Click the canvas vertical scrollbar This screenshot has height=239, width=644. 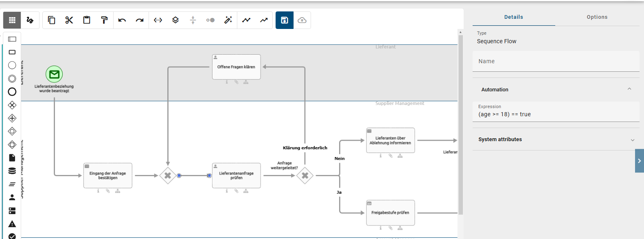[460, 124]
